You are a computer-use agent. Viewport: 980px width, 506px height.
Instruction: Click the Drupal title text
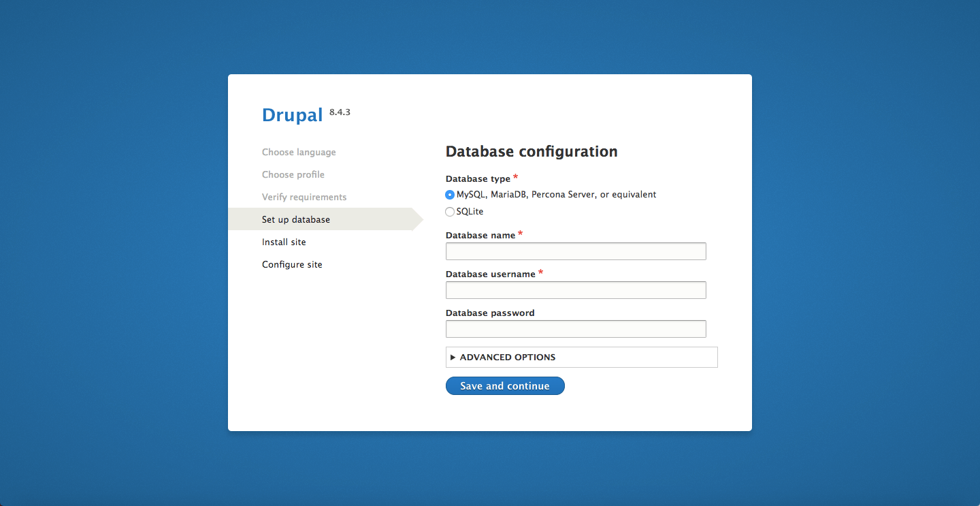tap(292, 115)
